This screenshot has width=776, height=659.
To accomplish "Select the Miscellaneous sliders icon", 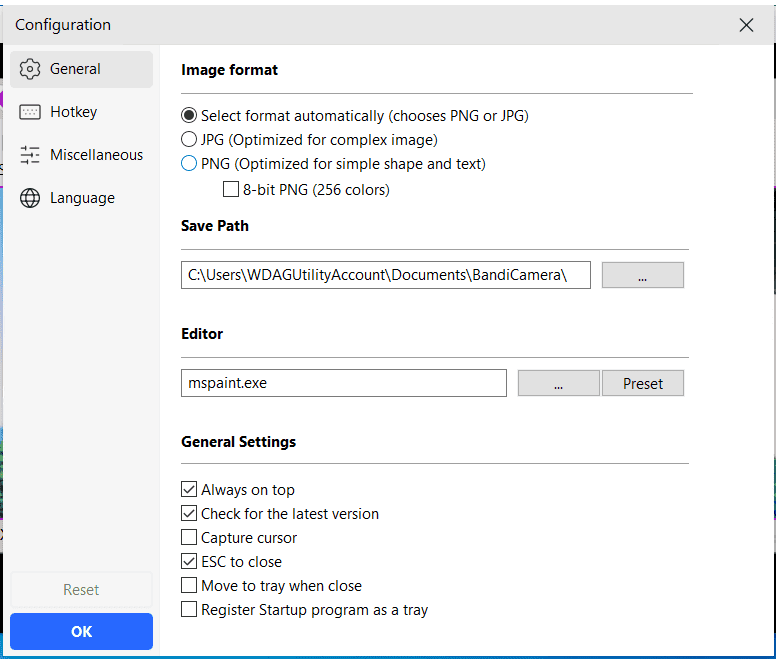I will tap(30, 155).
